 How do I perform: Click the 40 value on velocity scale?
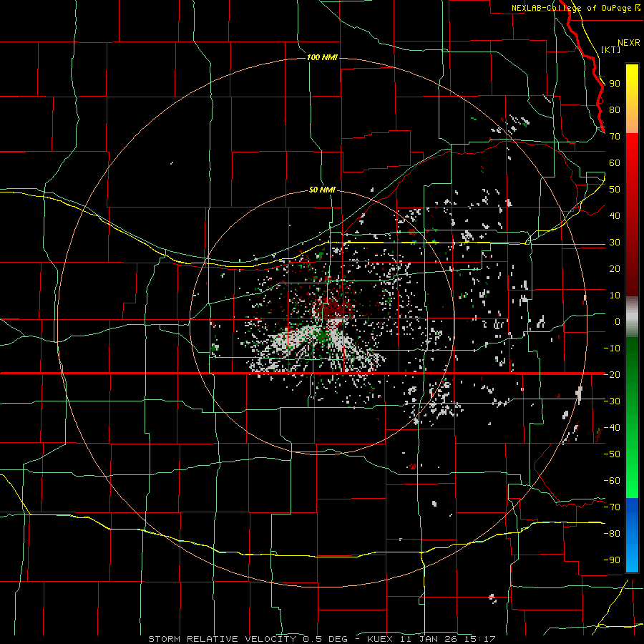tap(615, 216)
